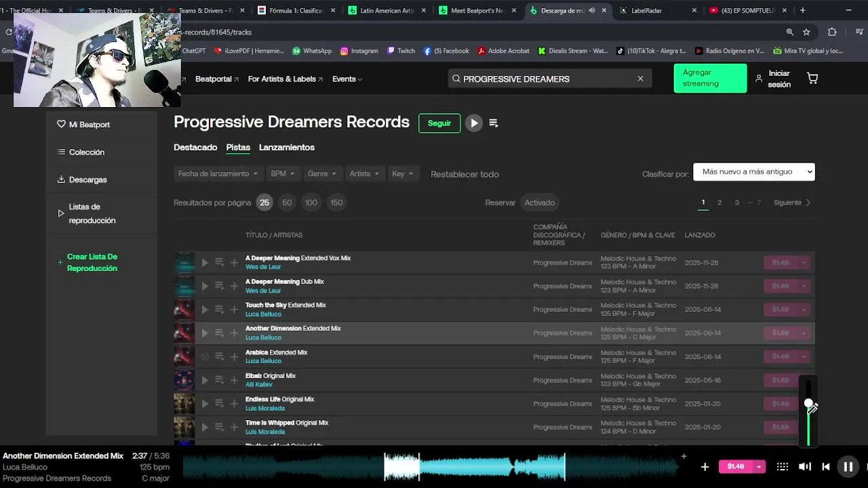The image size is (868, 488).
Task: Go to results page 3
Action: (x=737, y=203)
